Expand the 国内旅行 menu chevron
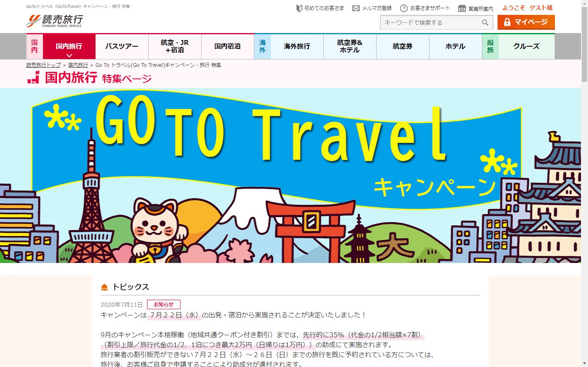The height and width of the screenshot is (367, 588). (x=69, y=55)
